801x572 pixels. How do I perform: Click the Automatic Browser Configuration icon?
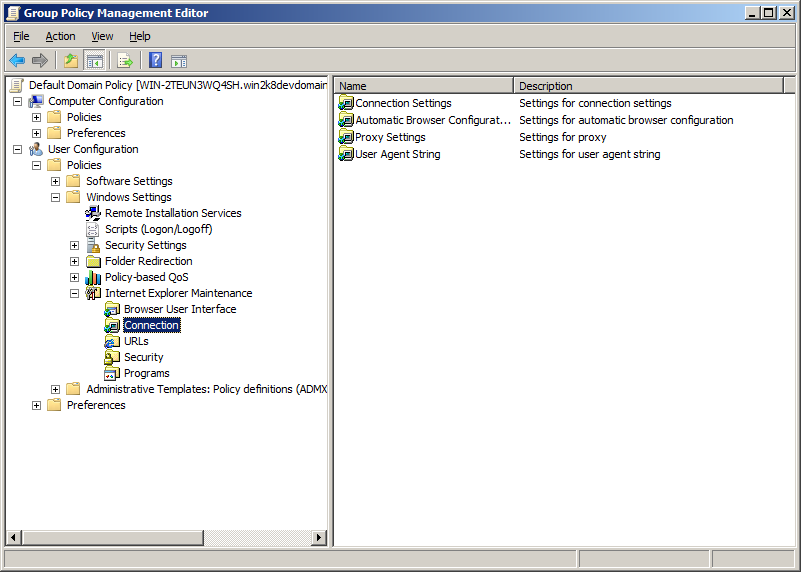(346, 120)
